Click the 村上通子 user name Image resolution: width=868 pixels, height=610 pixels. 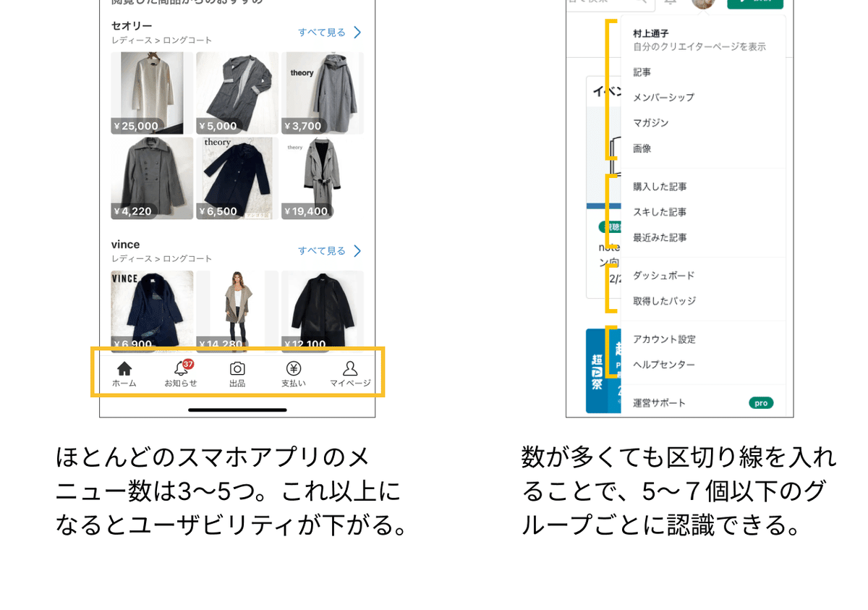pos(651,33)
